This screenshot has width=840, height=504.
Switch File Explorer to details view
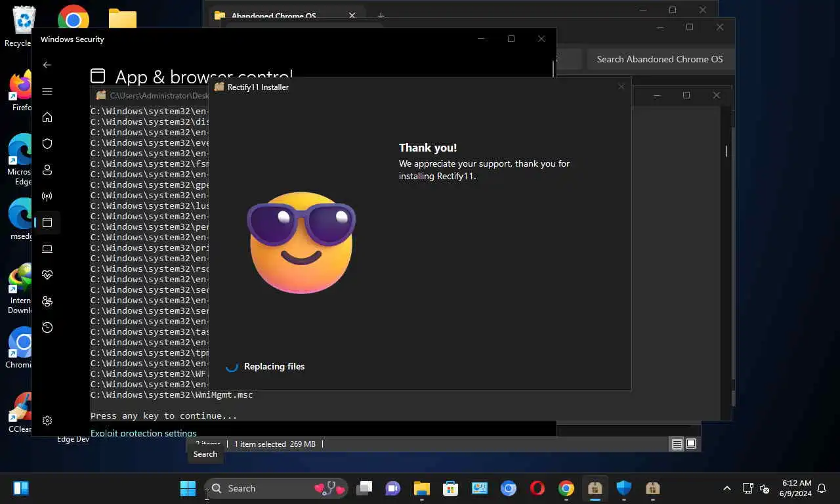coord(677,444)
